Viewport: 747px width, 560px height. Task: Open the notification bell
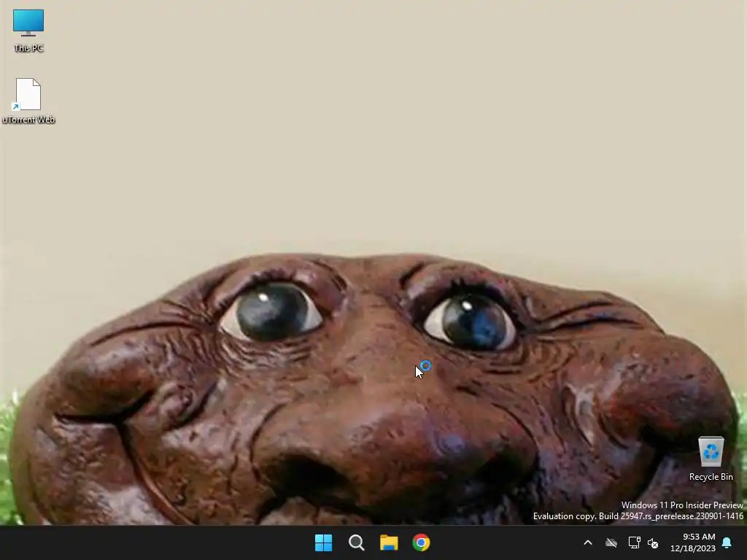727,542
